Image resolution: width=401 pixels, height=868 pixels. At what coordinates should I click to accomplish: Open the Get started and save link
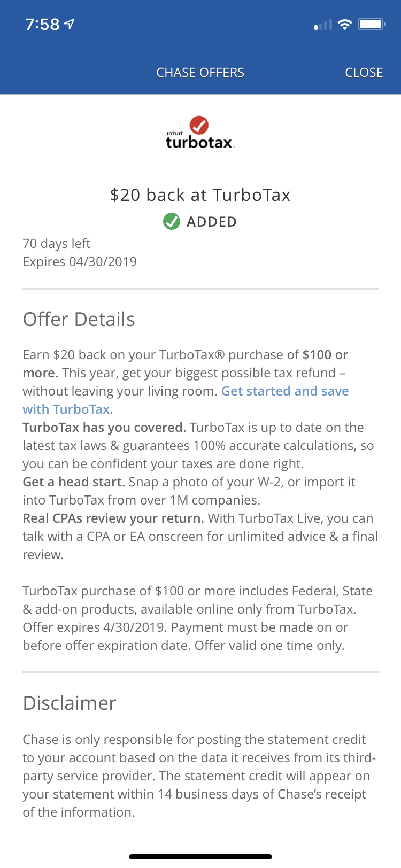tap(284, 391)
